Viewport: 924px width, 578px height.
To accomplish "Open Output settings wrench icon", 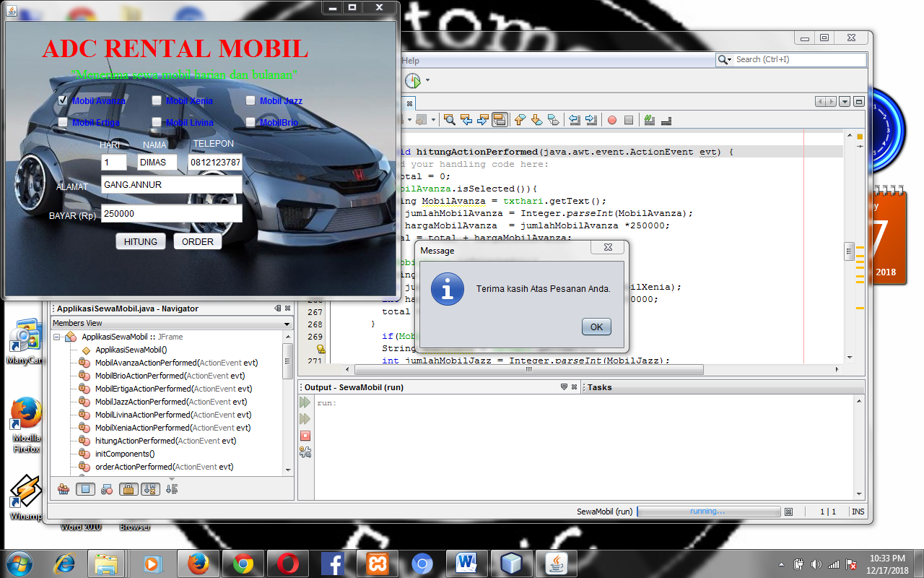I will pyautogui.click(x=305, y=452).
